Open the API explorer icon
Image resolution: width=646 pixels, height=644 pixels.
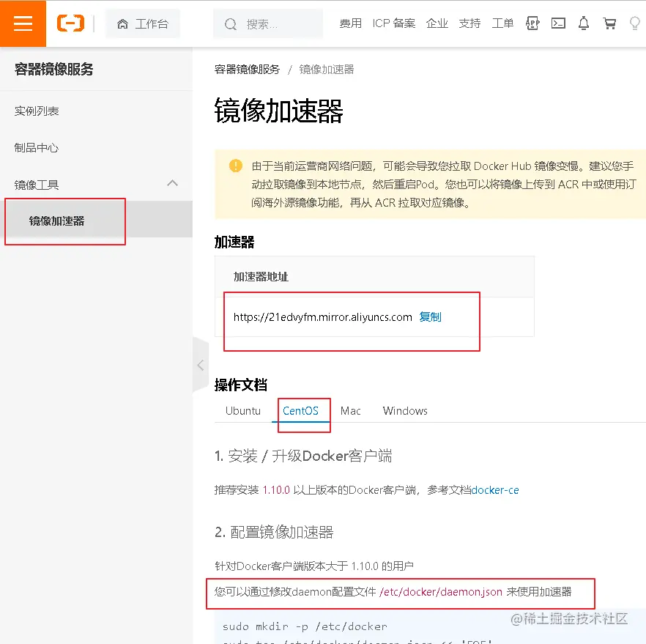(x=532, y=23)
